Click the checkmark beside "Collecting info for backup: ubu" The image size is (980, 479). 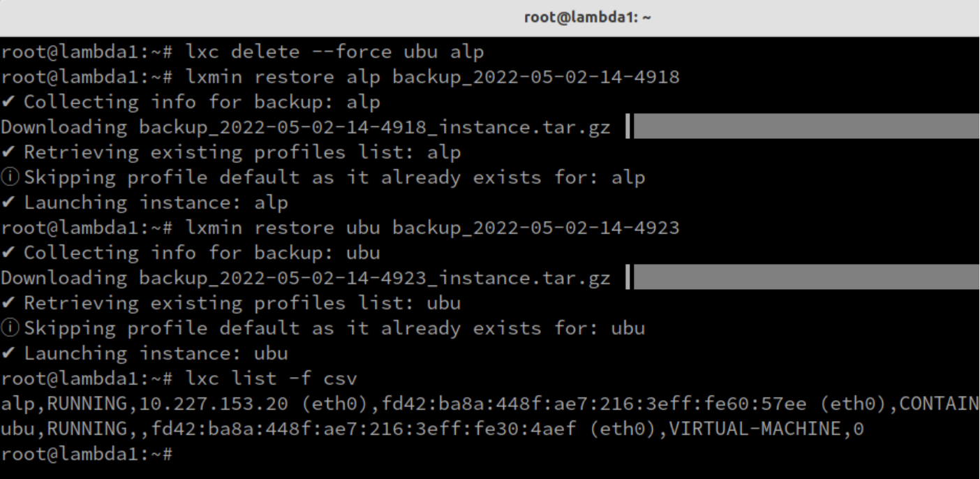(x=8, y=253)
